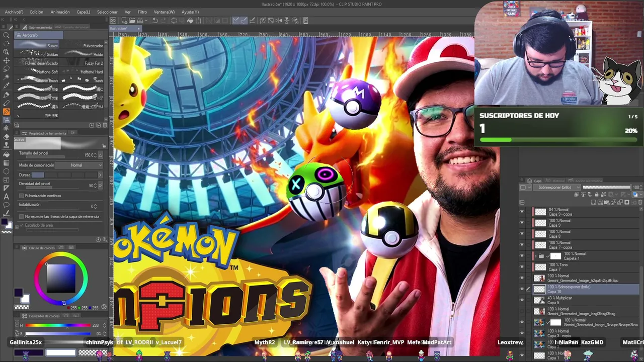
Task: Click the new layer folder icon
Action: (607, 202)
